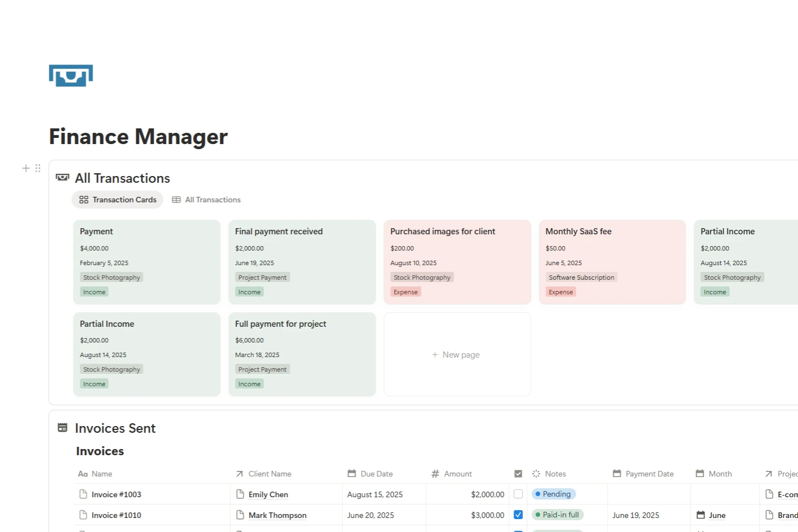Click the All Transactions heading money icon
The width and height of the screenshot is (798, 532).
(x=62, y=178)
